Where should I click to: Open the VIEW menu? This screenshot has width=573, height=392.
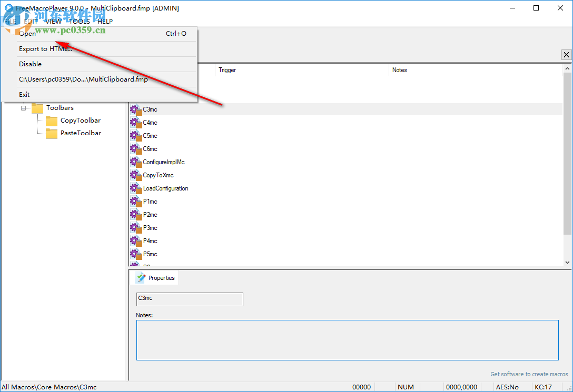point(53,21)
